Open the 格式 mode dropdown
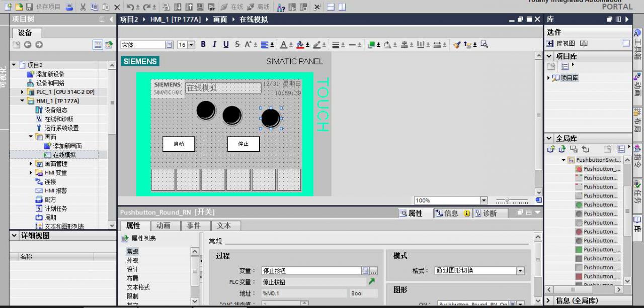 click(520, 270)
